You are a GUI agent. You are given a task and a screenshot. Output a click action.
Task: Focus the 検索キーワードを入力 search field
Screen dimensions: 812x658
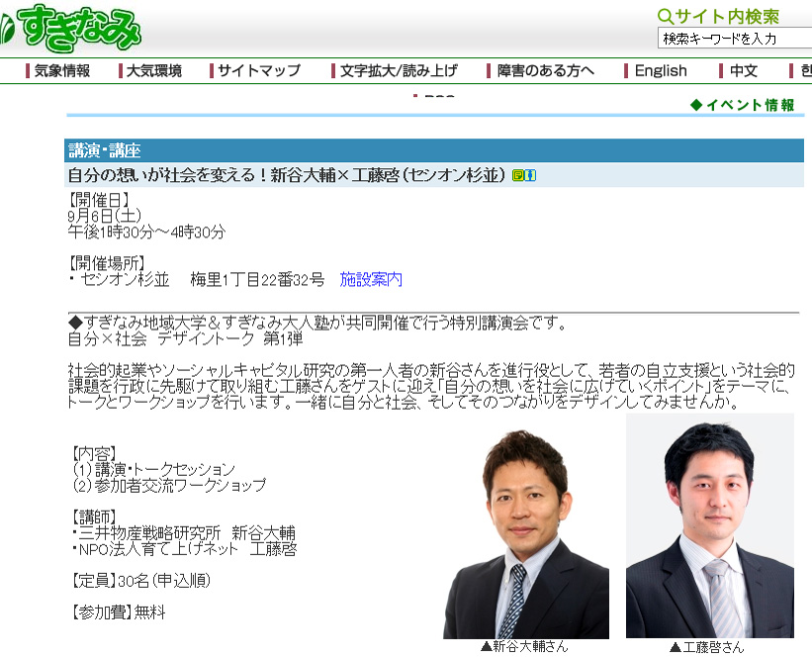coord(734,39)
